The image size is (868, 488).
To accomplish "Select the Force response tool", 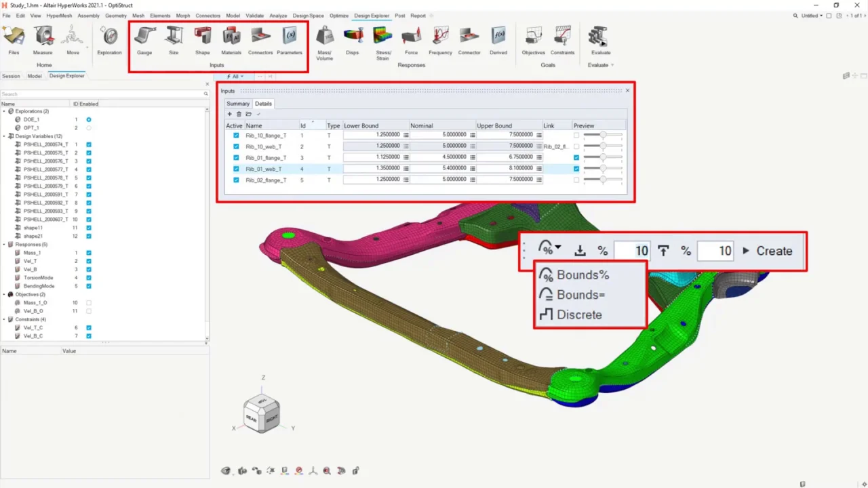I will [x=411, y=41].
